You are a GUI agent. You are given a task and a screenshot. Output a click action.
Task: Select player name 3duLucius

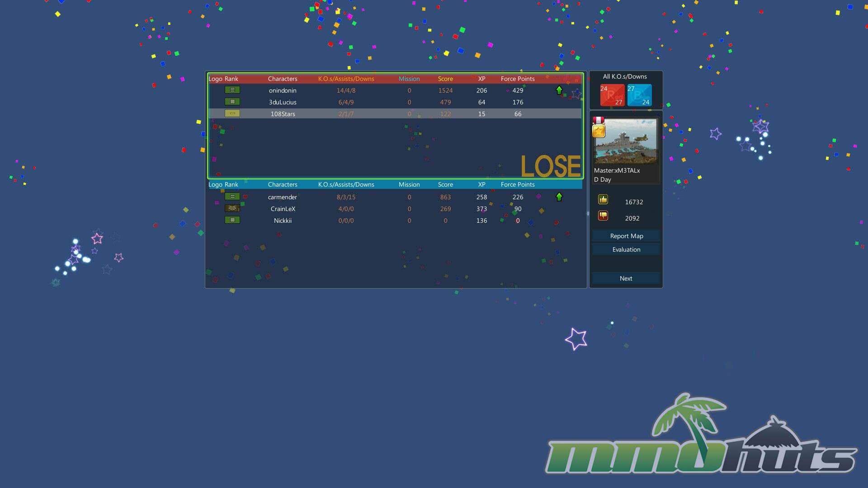283,102
